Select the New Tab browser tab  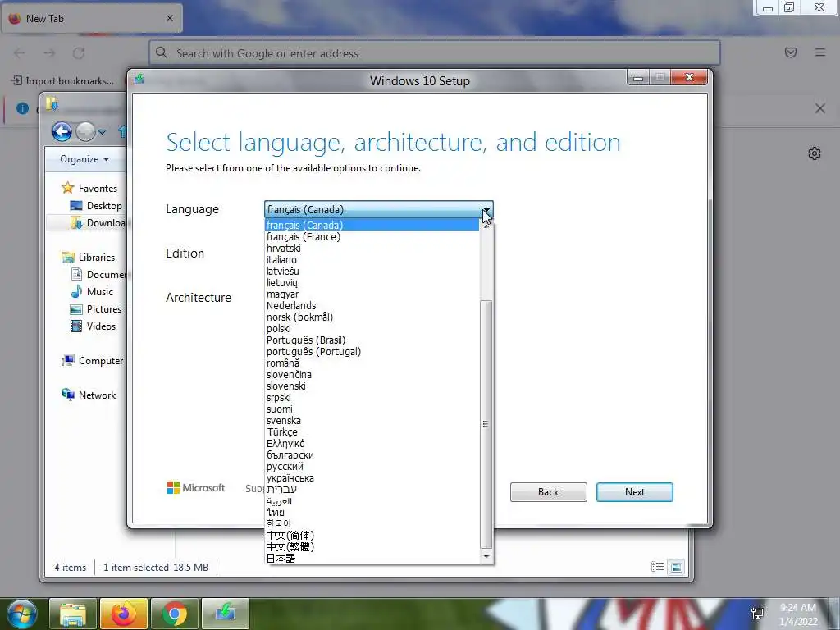[x=92, y=19]
